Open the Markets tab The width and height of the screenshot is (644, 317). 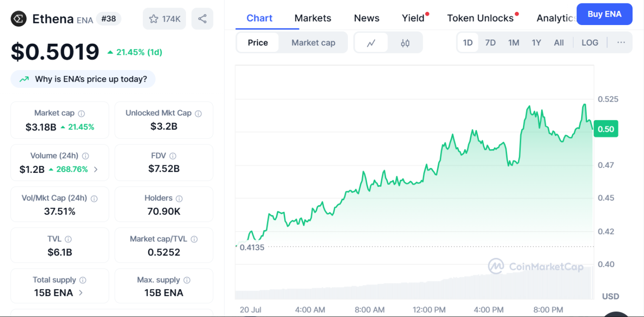pyautogui.click(x=313, y=18)
